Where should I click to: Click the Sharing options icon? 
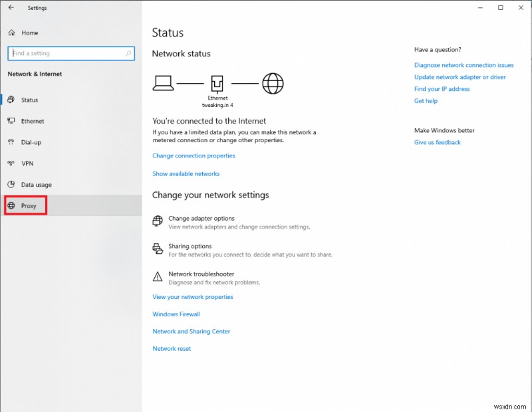point(158,248)
